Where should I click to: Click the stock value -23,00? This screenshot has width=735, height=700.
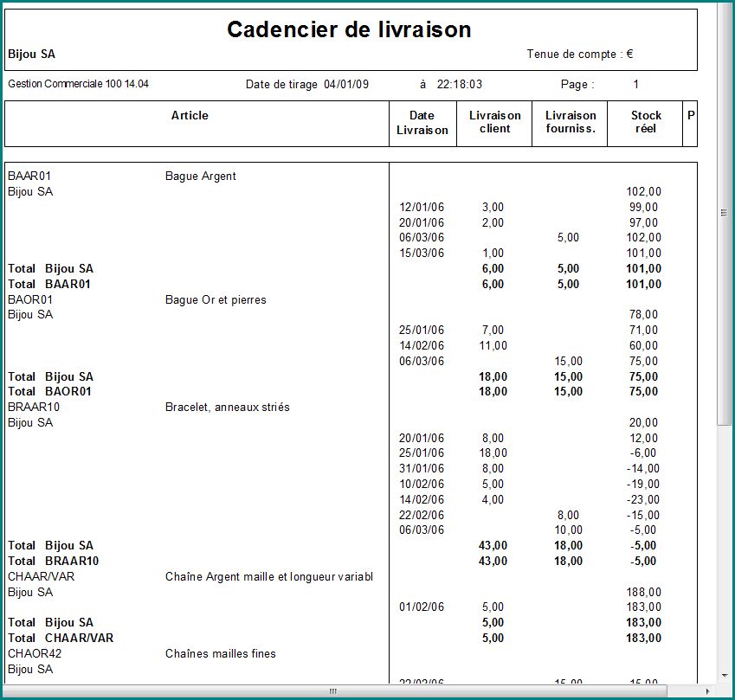click(642, 500)
